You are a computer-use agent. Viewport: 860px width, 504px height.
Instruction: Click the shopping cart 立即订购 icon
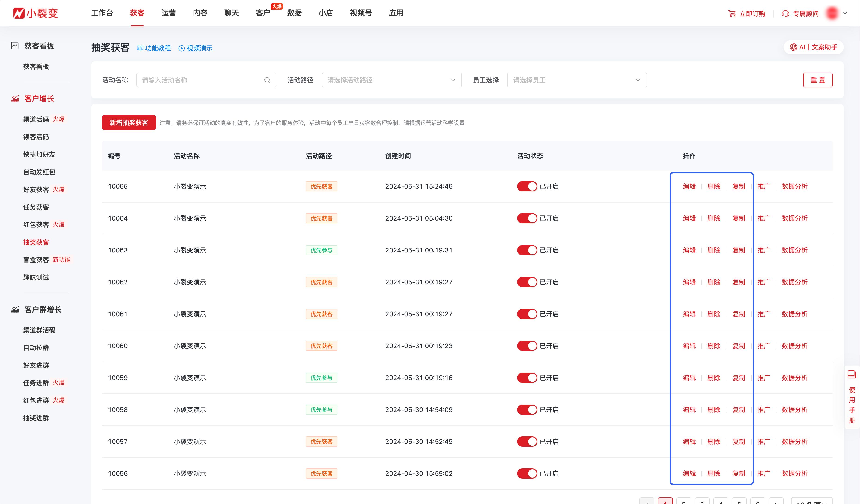click(732, 14)
